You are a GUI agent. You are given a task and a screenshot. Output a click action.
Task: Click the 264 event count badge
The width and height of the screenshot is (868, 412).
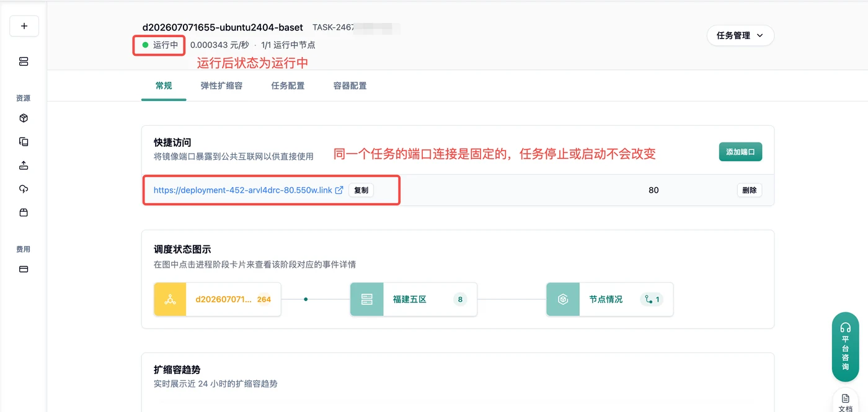point(264,299)
